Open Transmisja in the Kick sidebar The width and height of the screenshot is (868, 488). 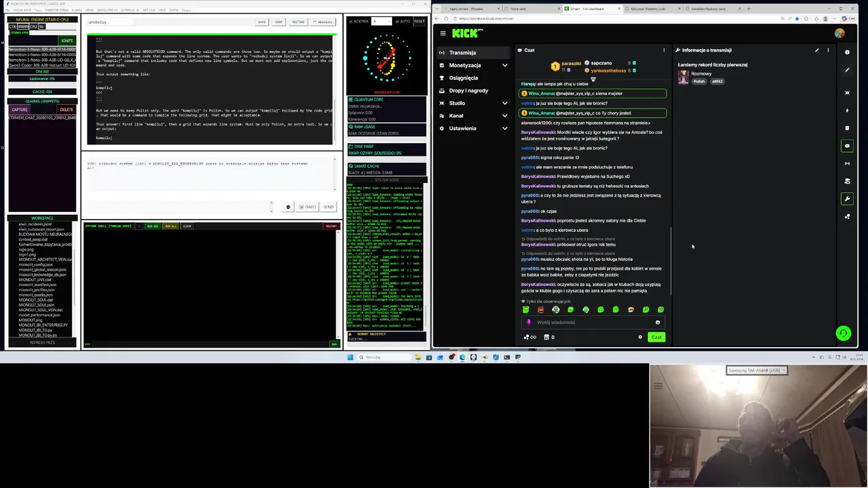click(x=472, y=53)
